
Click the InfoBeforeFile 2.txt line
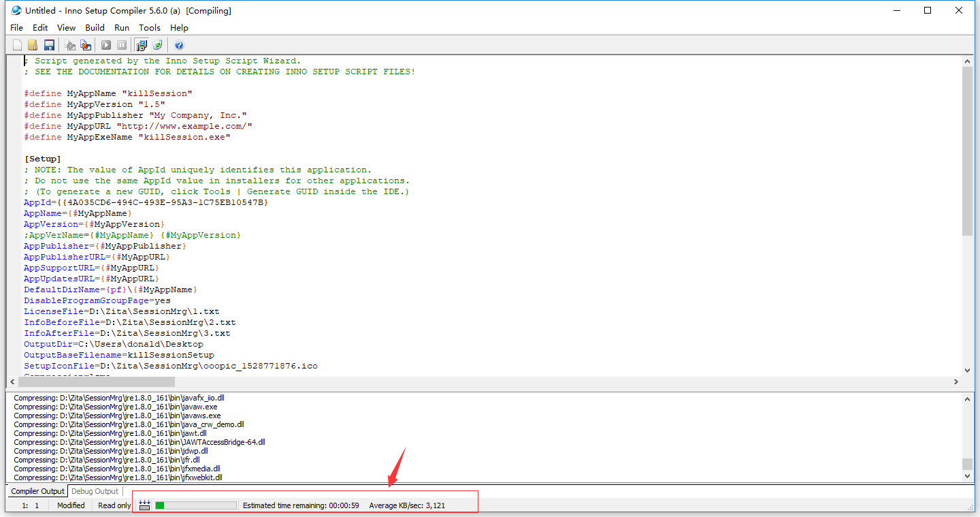click(130, 322)
